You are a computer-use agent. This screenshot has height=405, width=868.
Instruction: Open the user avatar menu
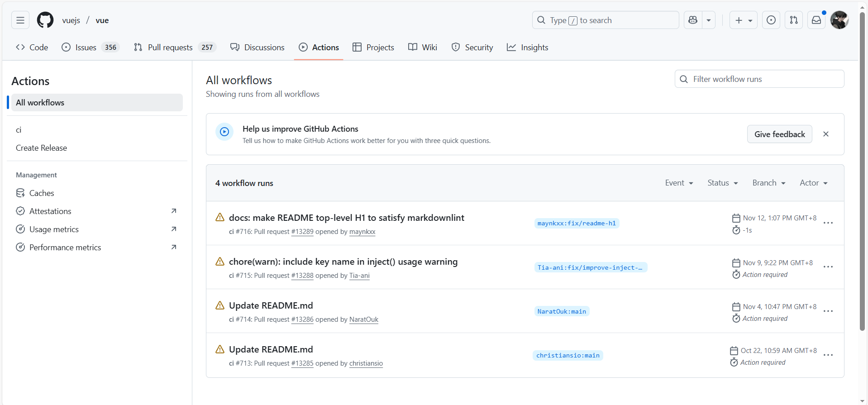[839, 20]
